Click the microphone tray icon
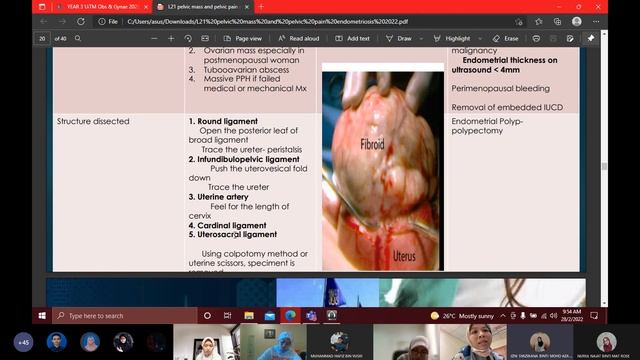Image resolution: width=640 pixels, height=360 pixels. (x=523, y=316)
